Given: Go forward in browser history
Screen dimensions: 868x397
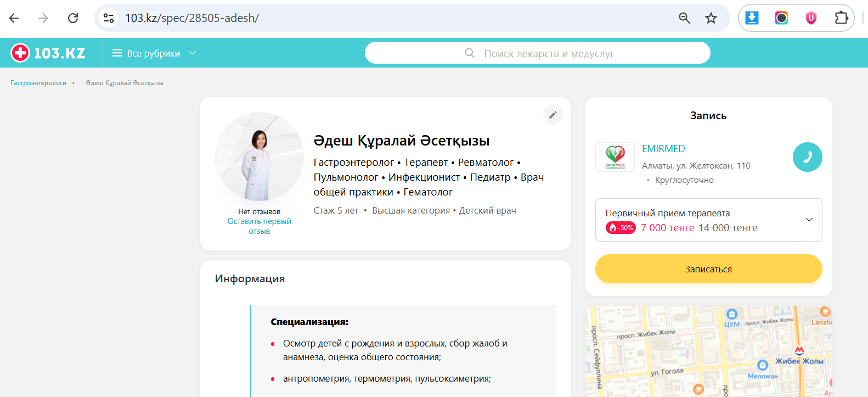Looking at the screenshot, I should click(x=43, y=18).
